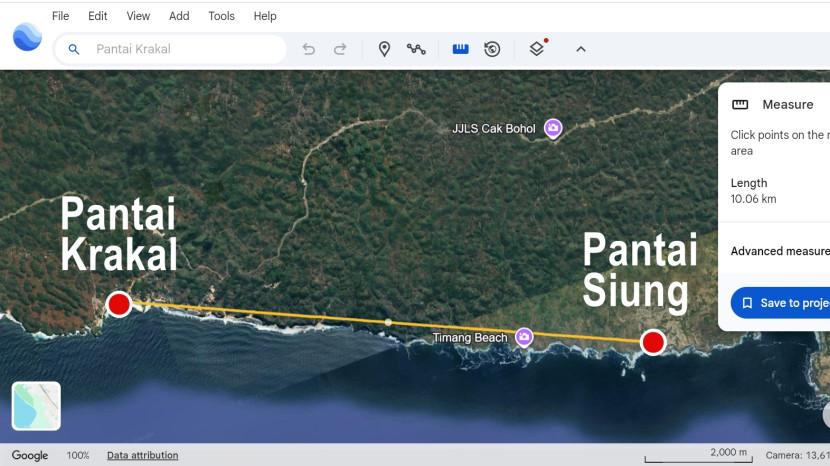The height and width of the screenshot is (466, 830).
Task: Open the Add menu
Action: 179,16
